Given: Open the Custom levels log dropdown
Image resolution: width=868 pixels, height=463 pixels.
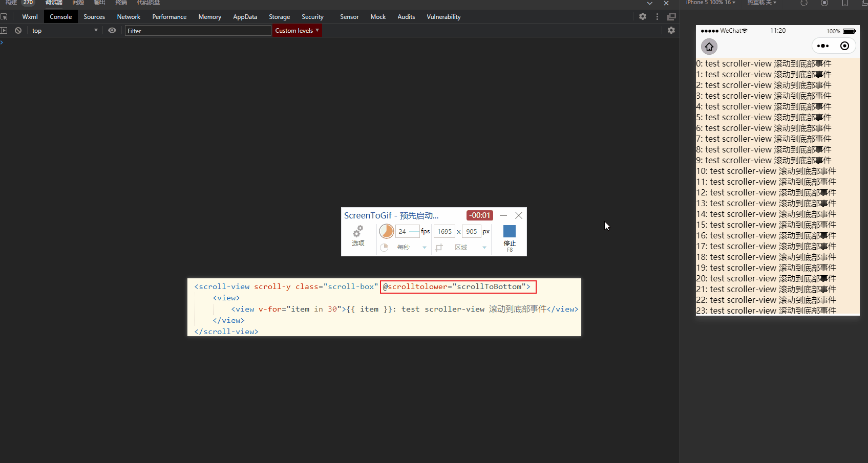Looking at the screenshot, I should pos(297,31).
